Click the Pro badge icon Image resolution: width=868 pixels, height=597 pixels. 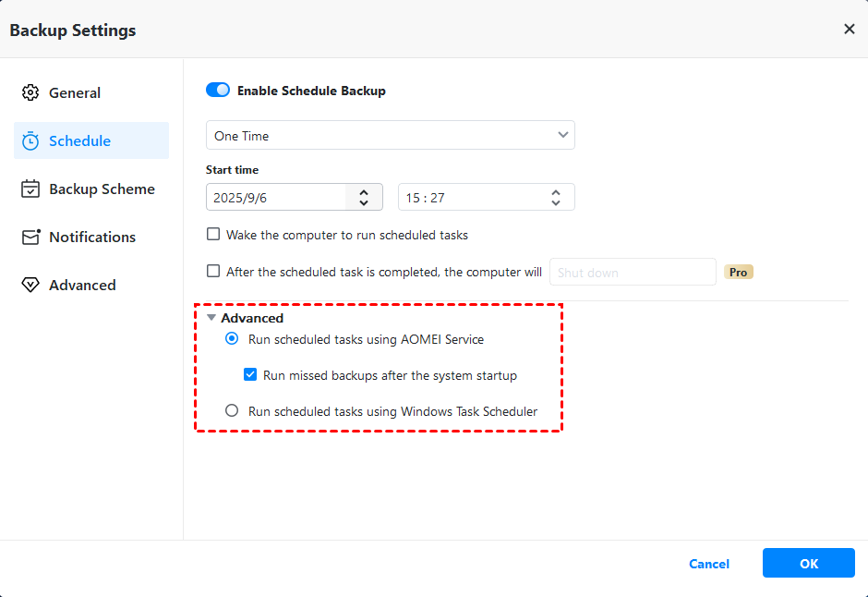[x=739, y=273]
